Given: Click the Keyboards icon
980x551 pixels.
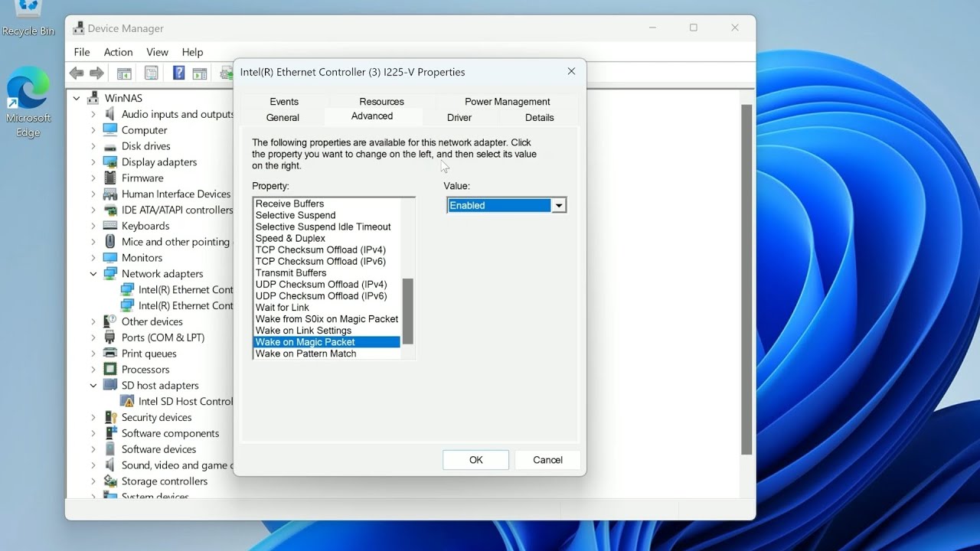Looking at the screenshot, I should point(109,226).
